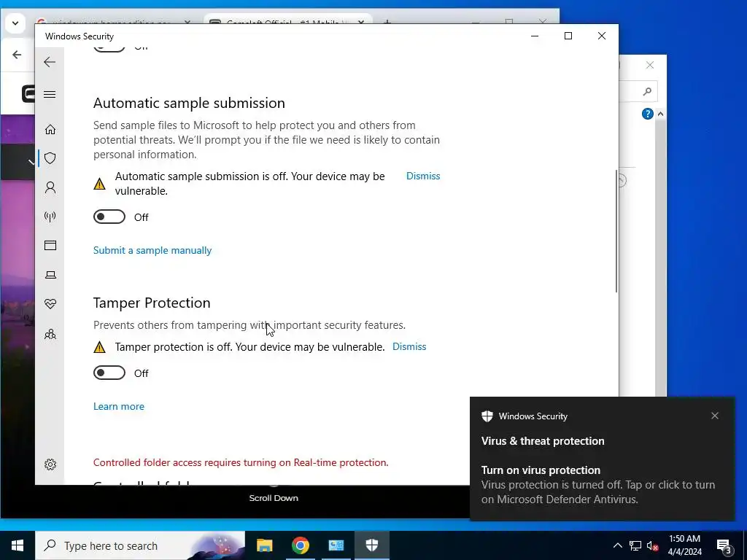Viewport: 747px width, 560px height.
Task: Maximize the Windows Security window
Action: click(x=568, y=36)
